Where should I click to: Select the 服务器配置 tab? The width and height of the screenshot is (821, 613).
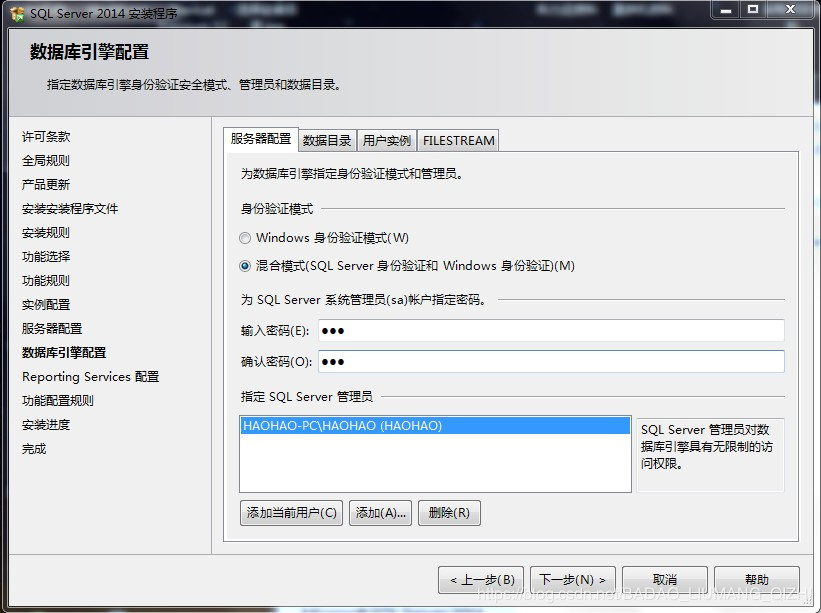click(261, 139)
